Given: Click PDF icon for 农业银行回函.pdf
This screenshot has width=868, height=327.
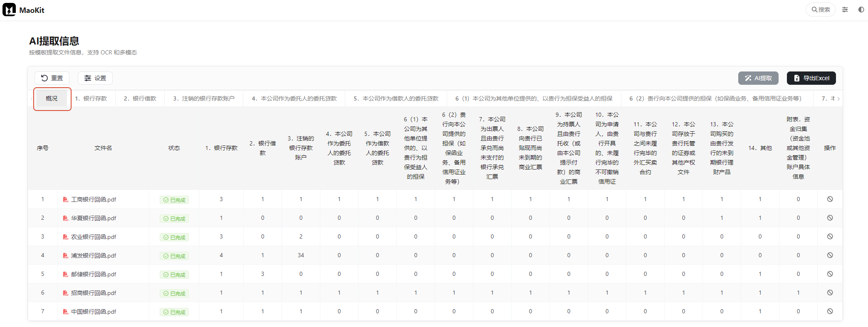Looking at the screenshot, I should [x=65, y=237].
